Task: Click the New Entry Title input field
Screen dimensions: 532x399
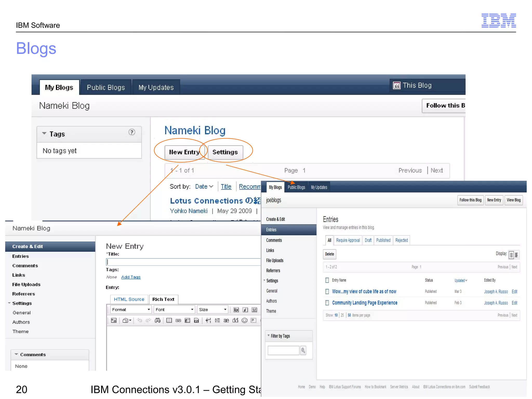Action: 183,262
